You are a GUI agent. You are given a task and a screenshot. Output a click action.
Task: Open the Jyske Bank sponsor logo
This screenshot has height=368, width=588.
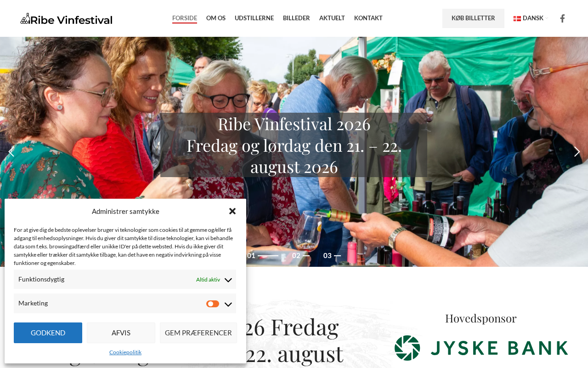pyautogui.click(x=481, y=348)
